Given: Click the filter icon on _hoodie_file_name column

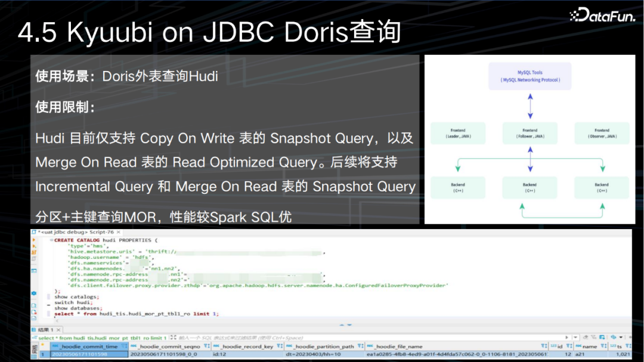Looking at the screenshot, I should tap(544, 346).
